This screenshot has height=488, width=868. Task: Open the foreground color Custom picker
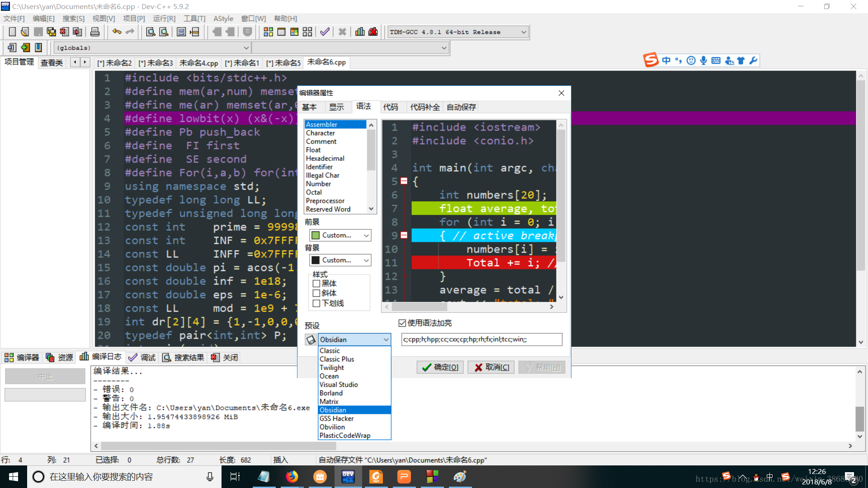click(340, 235)
